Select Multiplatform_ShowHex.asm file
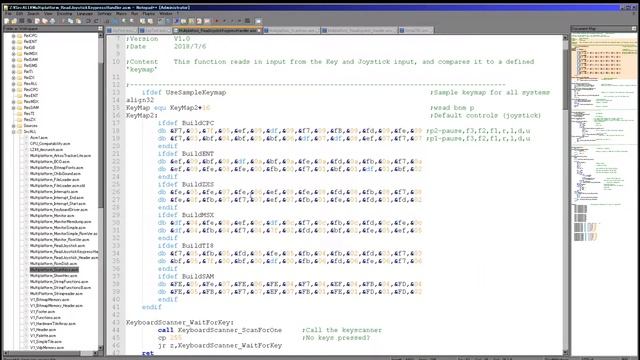The height and width of the screenshot is (360, 640). pos(53,276)
